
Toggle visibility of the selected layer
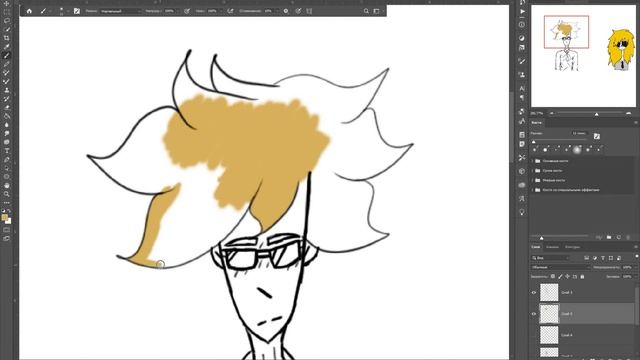[x=534, y=314]
